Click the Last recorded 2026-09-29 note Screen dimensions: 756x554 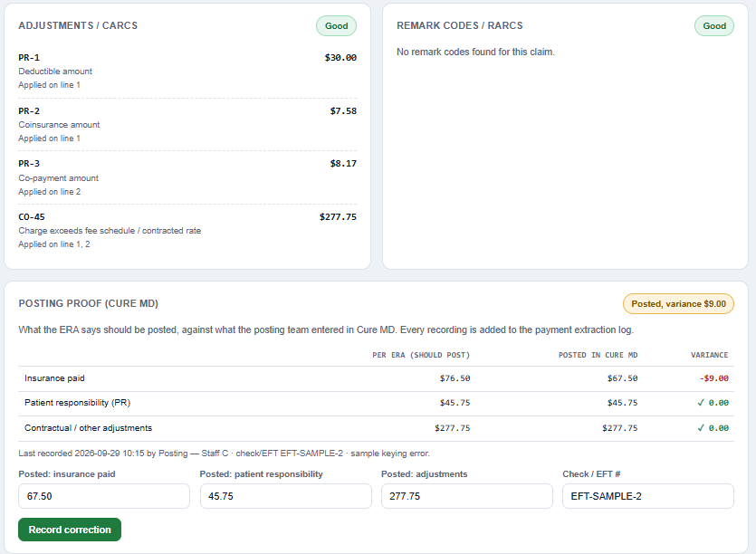224,454
